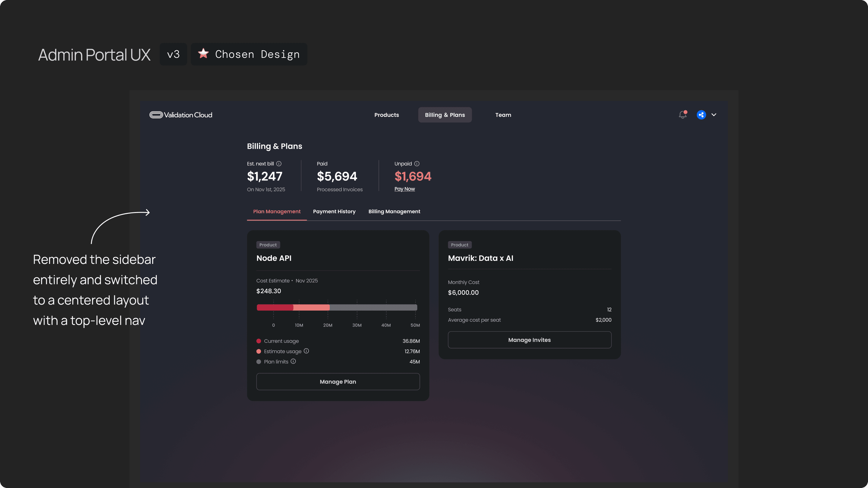Click info icon beside Unpaid label
This screenshot has height=488, width=868.
pos(417,164)
